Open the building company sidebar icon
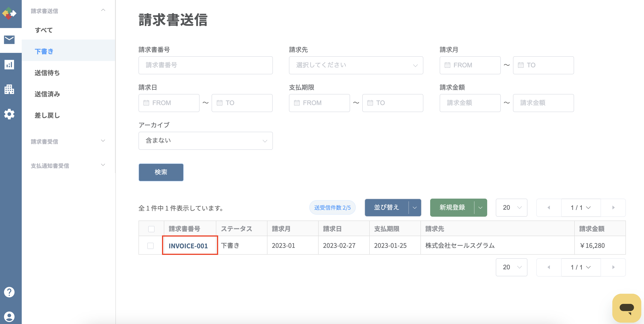Screen dimensions: 644x324 pos(9,89)
